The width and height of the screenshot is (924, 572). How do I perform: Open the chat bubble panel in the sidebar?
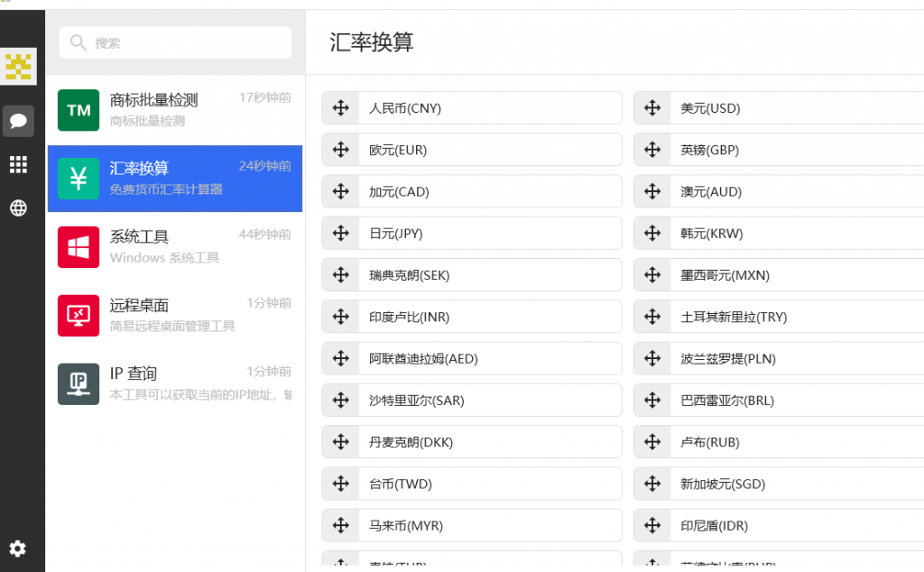[18, 120]
